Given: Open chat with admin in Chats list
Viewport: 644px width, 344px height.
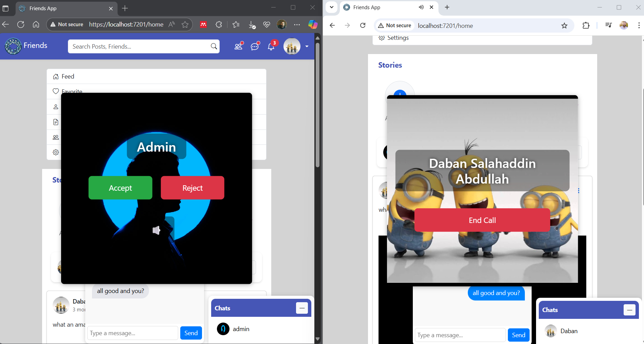Looking at the screenshot, I should [x=241, y=329].
